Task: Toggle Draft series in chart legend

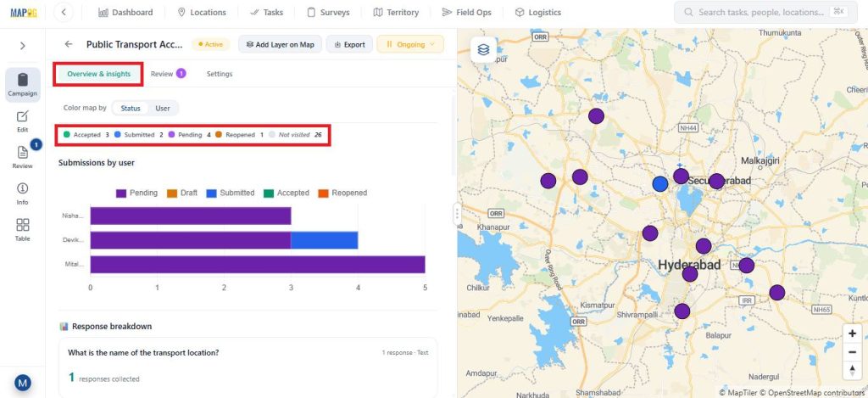Action: click(181, 193)
